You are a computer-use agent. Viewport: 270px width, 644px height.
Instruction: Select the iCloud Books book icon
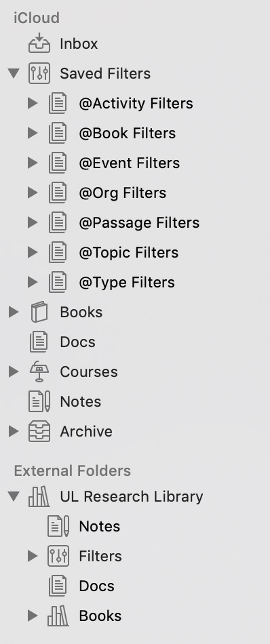pos(39,312)
